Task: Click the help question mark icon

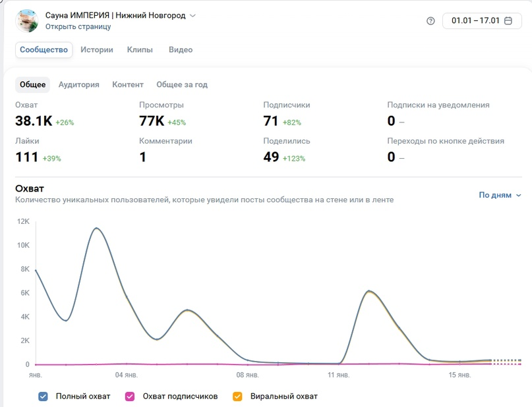Action: [430, 21]
